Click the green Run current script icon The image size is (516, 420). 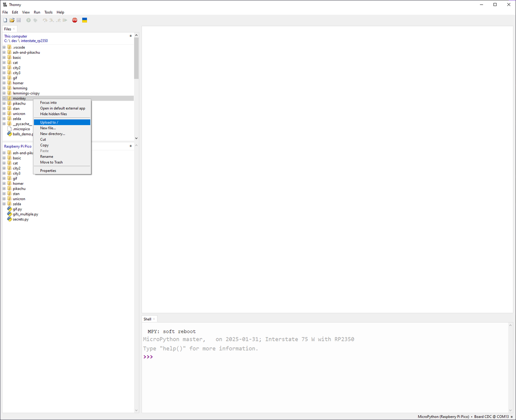pos(28,20)
